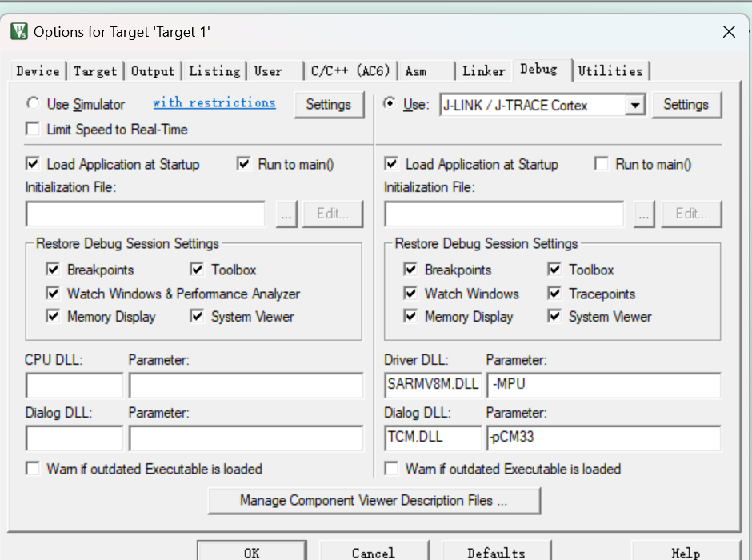Enable J-LINK Warn if outdated Executable
The image size is (752, 560).
(391, 469)
